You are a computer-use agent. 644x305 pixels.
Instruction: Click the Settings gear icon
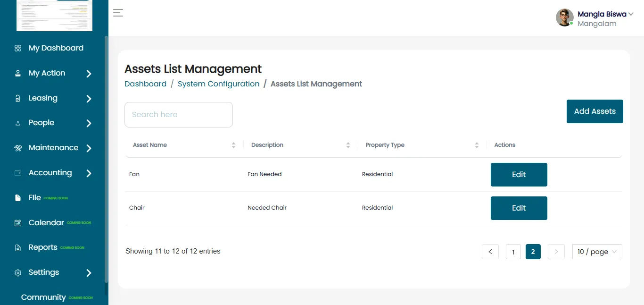[18, 273]
